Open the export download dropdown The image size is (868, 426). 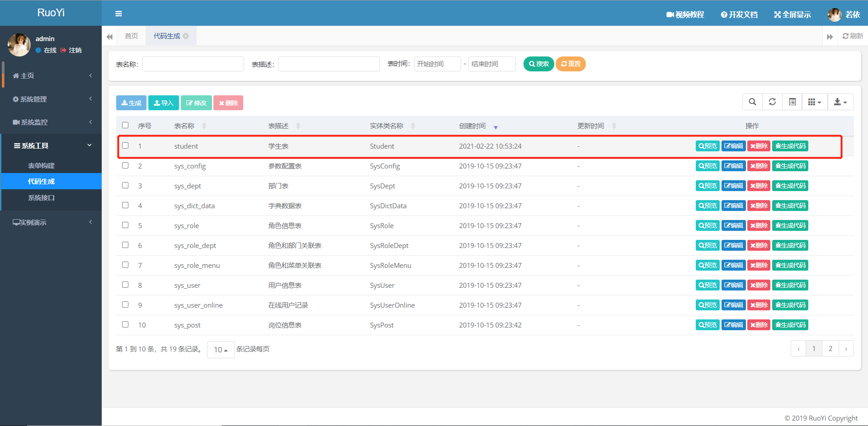click(840, 102)
